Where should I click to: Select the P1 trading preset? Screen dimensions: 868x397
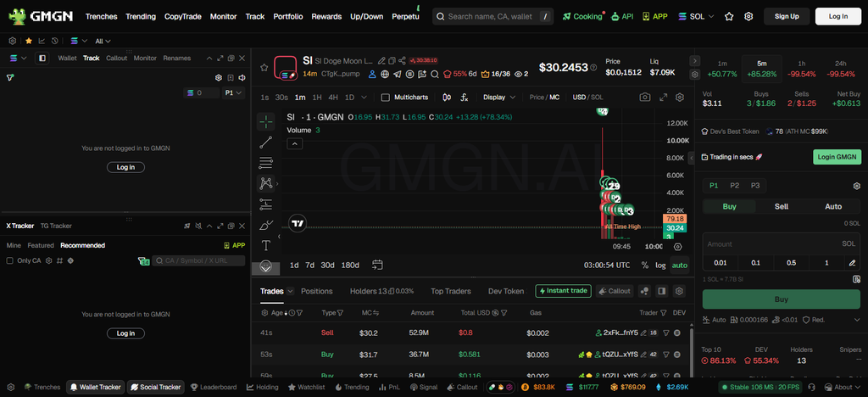coord(714,186)
